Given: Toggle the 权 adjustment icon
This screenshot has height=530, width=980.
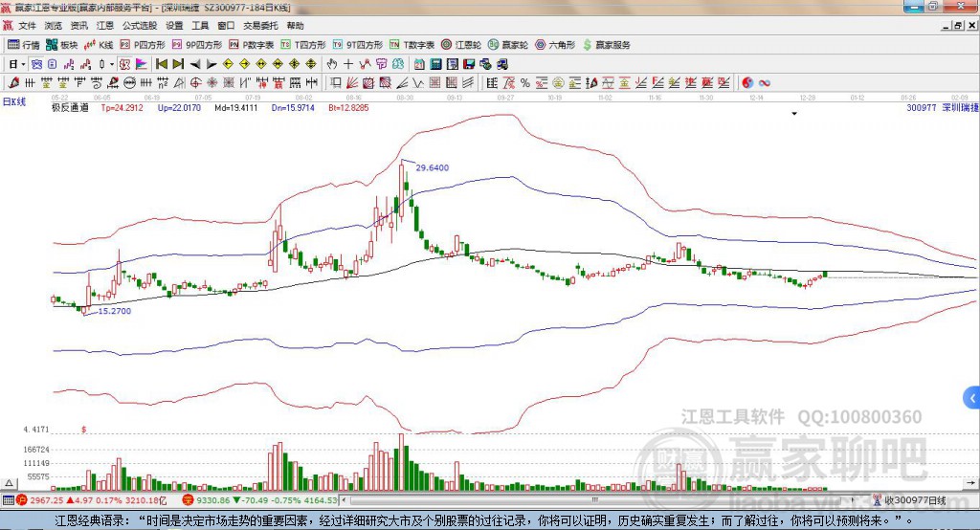Looking at the screenshot, I should 125,64.
